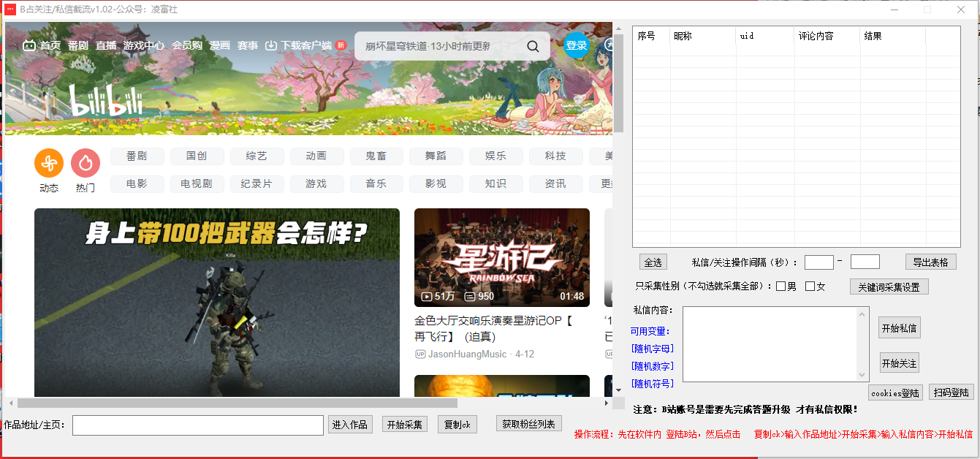
Task: Click the search magnifier icon
Action: [533, 45]
